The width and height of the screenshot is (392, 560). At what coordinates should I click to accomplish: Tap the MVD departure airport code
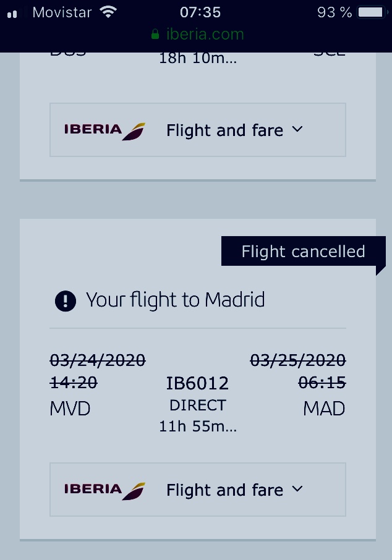coord(70,409)
